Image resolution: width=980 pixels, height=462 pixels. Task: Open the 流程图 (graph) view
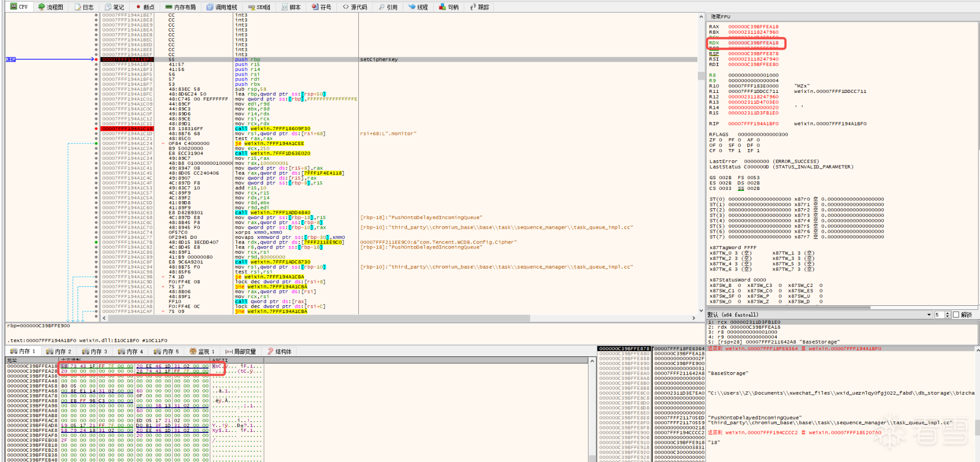coord(51,7)
